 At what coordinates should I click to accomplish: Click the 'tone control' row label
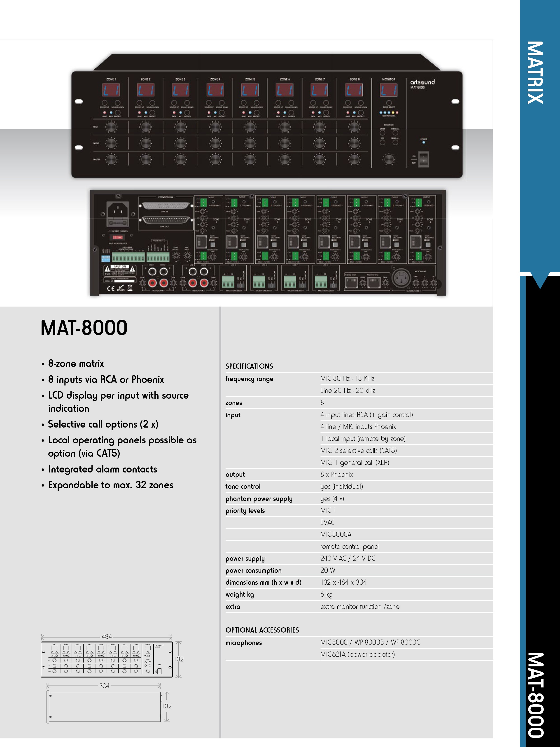pyautogui.click(x=243, y=487)
